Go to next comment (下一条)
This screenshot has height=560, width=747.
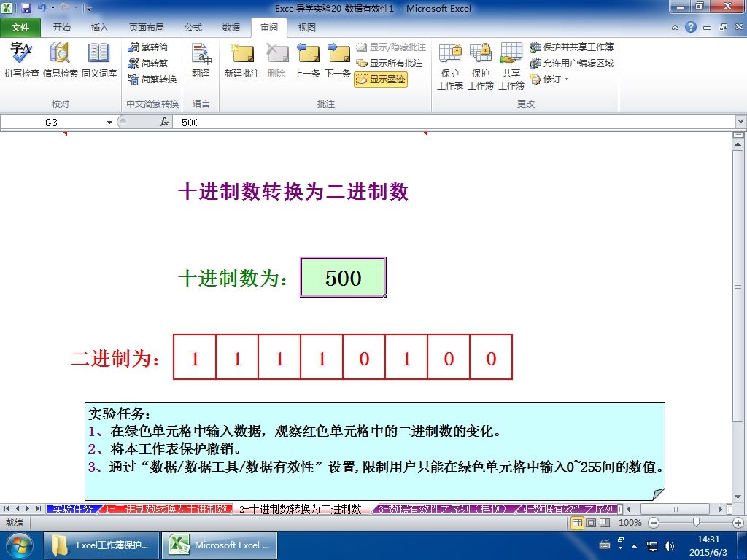(x=338, y=60)
